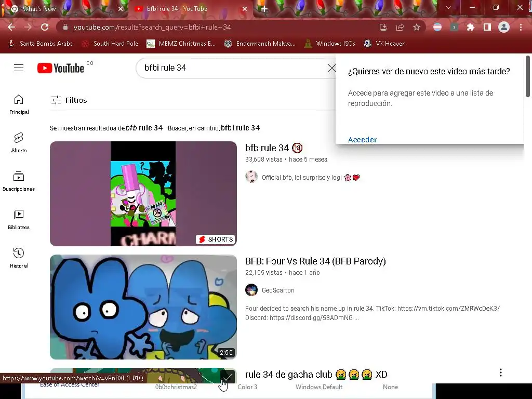The image size is (532, 399).
Task: Open a new browser tab
Action: pos(264,9)
